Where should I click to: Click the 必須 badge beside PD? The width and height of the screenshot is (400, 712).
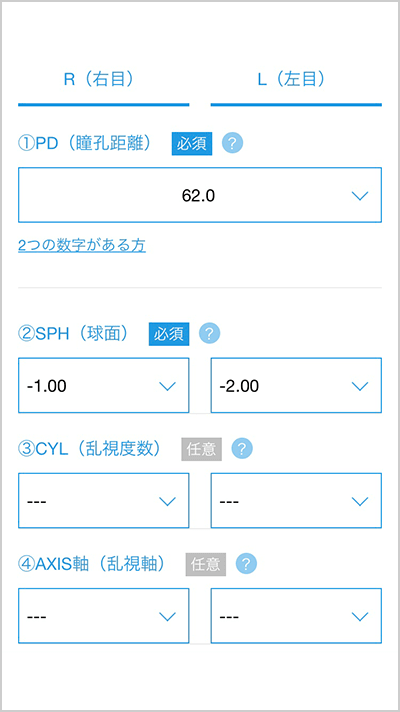click(x=192, y=144)
